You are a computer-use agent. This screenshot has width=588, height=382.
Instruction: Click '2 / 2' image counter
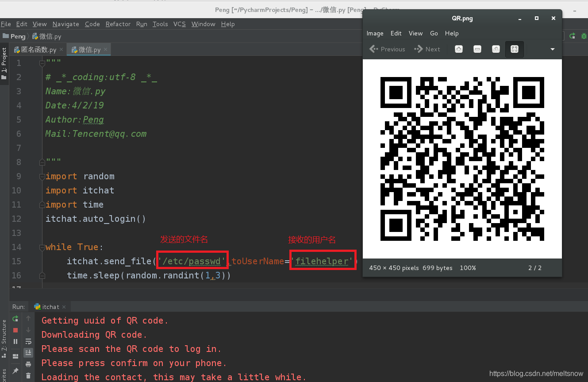pos(535,268)
